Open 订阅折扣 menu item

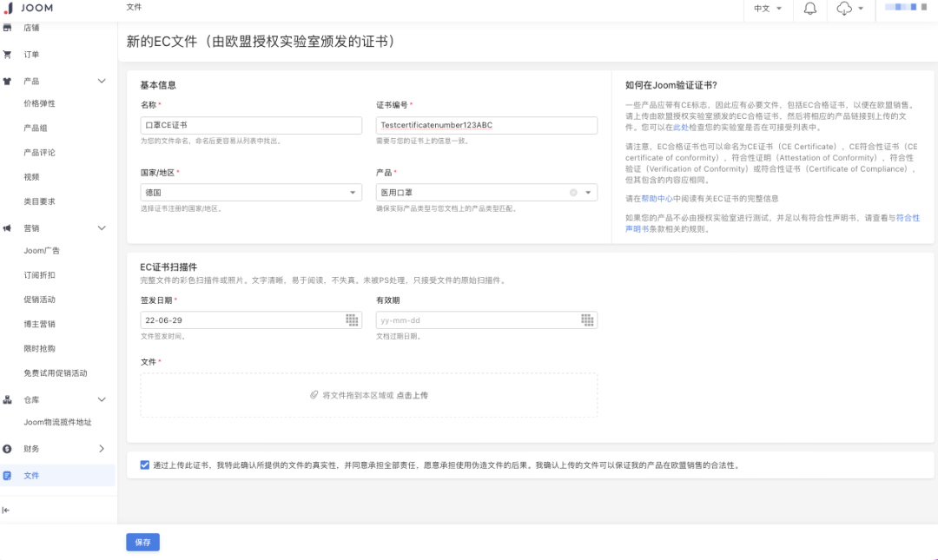39,275
